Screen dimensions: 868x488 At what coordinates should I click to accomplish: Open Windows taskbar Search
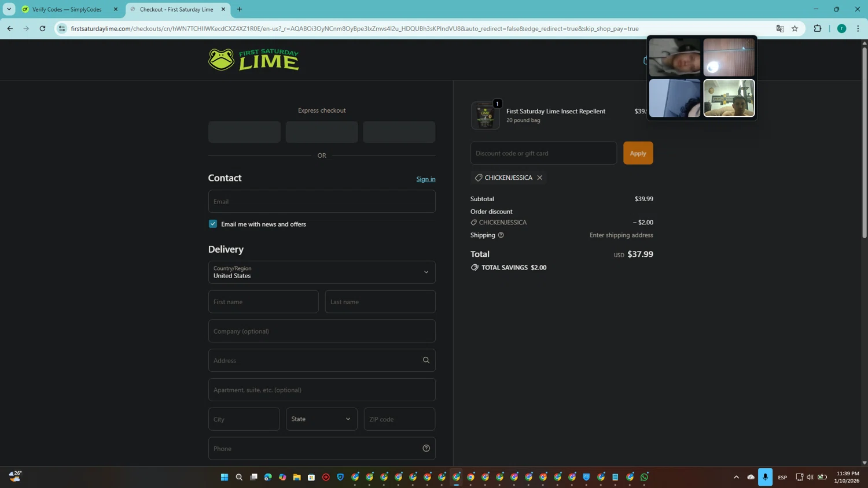(x=239, y=477)
